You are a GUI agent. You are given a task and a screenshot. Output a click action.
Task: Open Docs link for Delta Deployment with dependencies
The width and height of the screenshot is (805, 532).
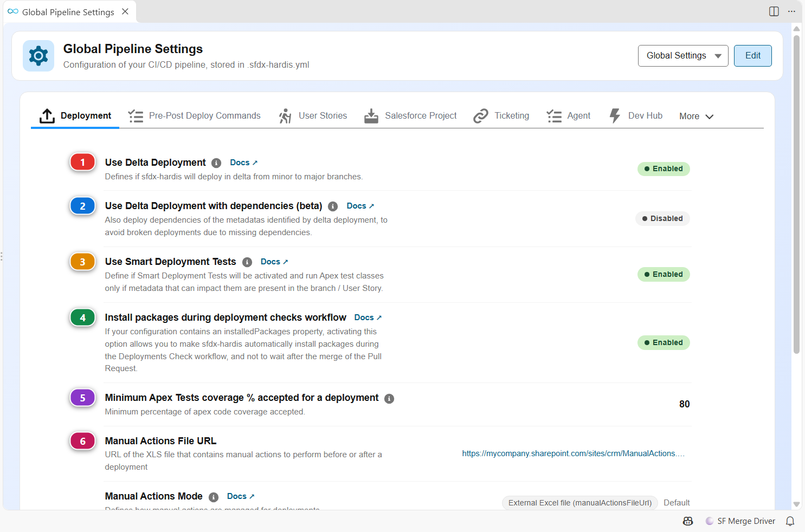point(360,206)
